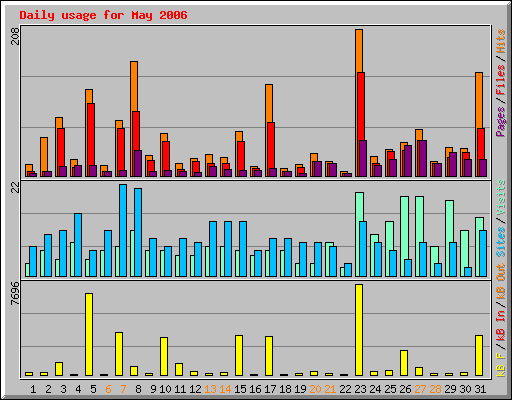This screenshot has width=512, height=400.
Task: Click the orange day 27 label
Action: (420, 389)
